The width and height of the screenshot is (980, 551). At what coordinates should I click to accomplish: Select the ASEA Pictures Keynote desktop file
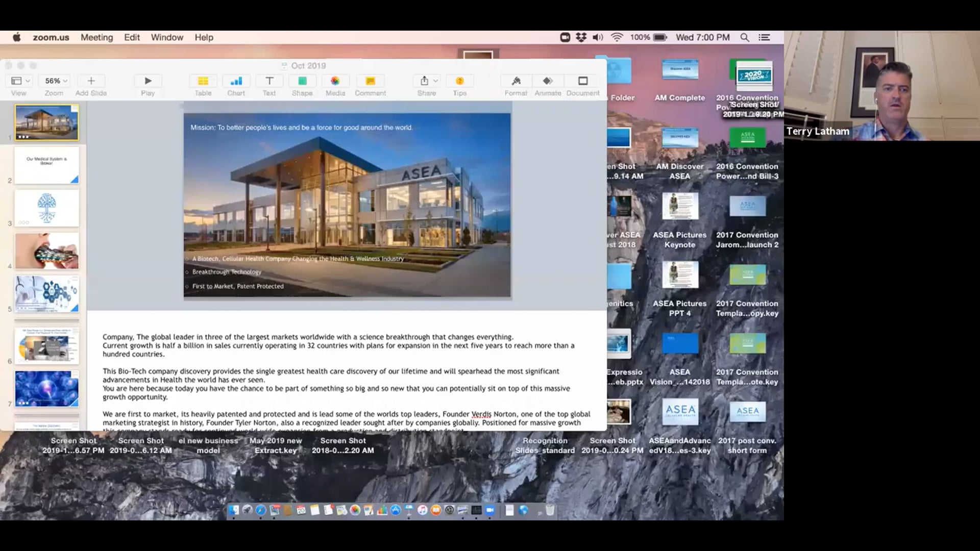coord(680,221)
